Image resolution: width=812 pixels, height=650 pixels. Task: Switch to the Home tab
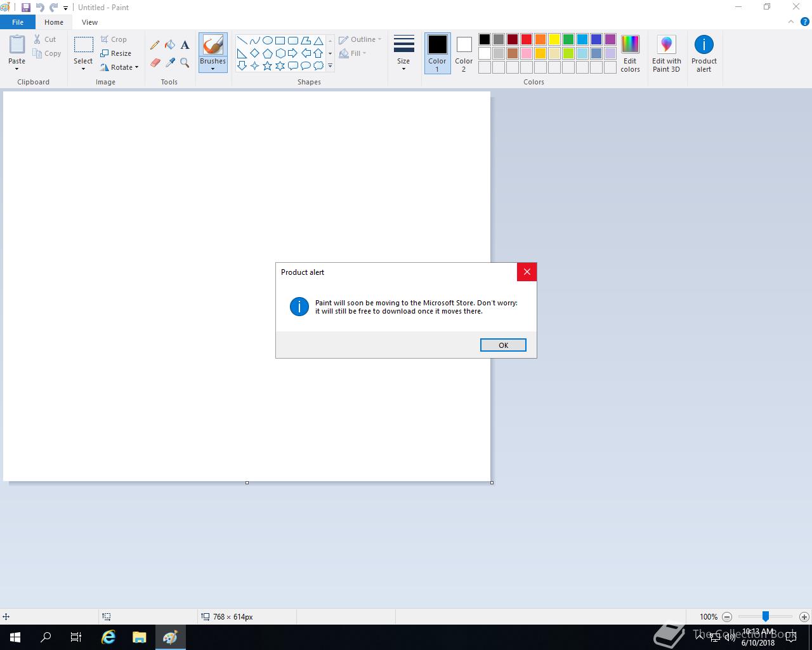click(54, 22)
